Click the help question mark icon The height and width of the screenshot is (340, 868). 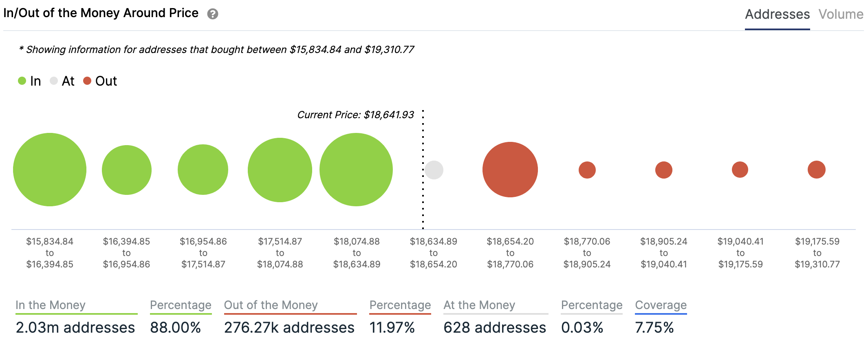coord(212,14)
